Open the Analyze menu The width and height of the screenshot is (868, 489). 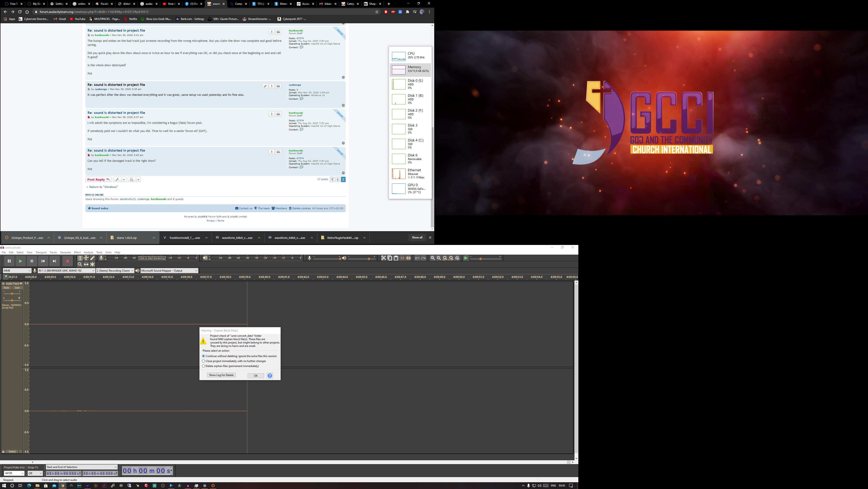(88, 252)
